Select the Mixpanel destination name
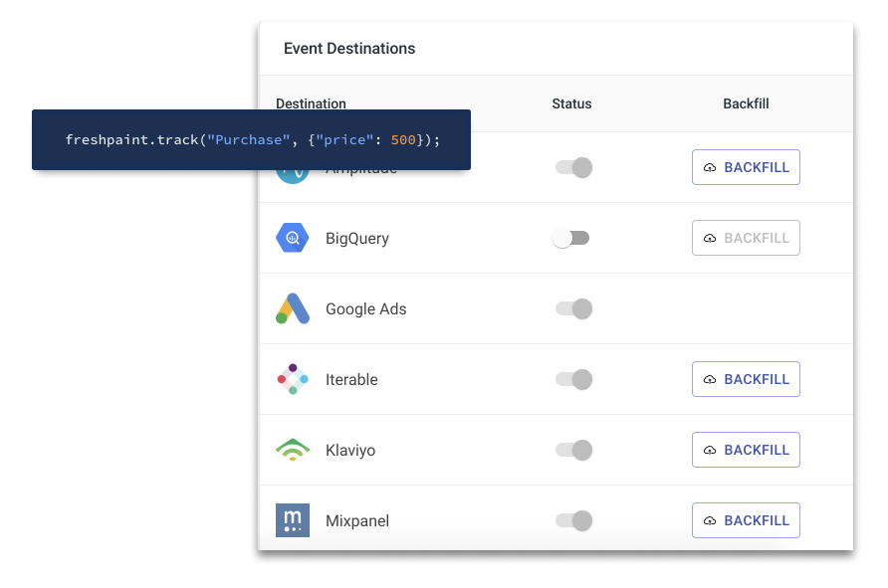888x588 pixels. click(x=357, y=520)
